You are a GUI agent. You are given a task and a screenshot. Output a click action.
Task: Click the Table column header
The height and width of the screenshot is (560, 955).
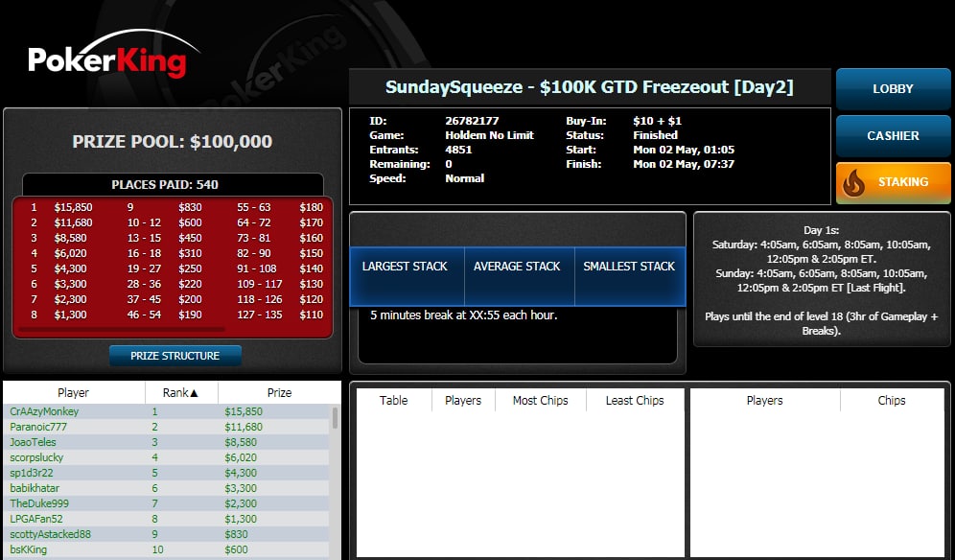point(393,400)
